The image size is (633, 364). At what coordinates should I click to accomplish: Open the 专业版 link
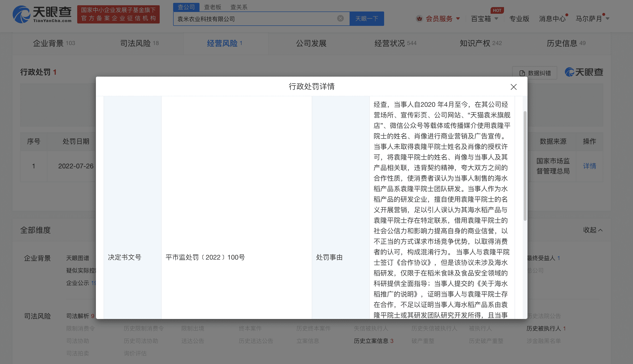(519, 18)
